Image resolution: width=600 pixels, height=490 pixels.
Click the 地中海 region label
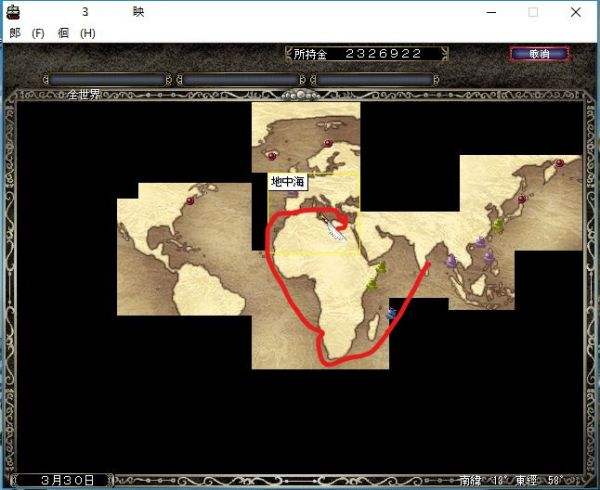[x=288, y=182]
